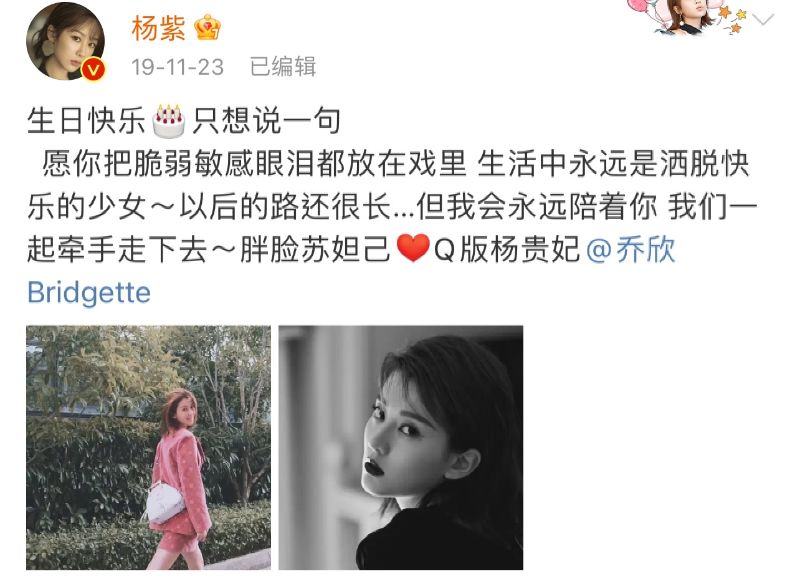Click the orange verified V badge

93,69
